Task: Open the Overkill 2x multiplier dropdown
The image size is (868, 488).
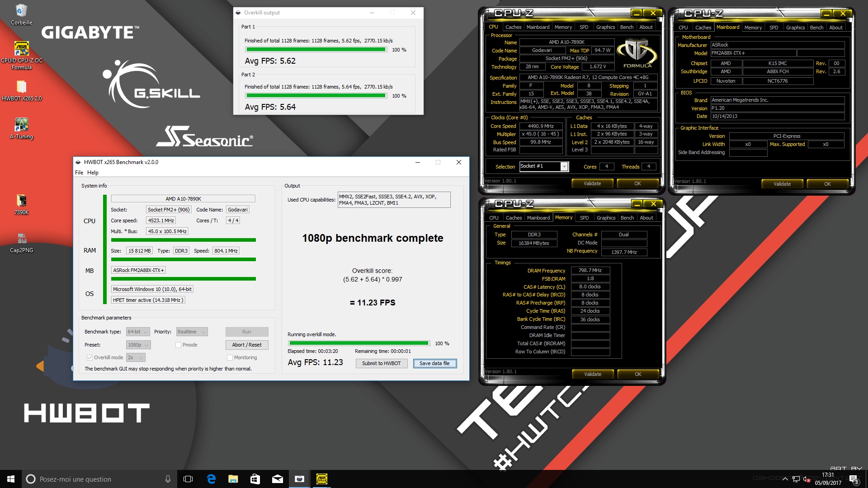Action: pyautogui.click(x=136, y=357)
